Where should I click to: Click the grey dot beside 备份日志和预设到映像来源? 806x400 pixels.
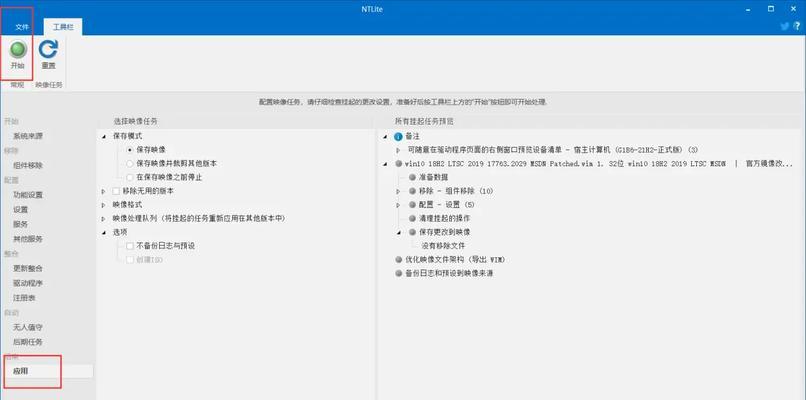tap(398, 273)
